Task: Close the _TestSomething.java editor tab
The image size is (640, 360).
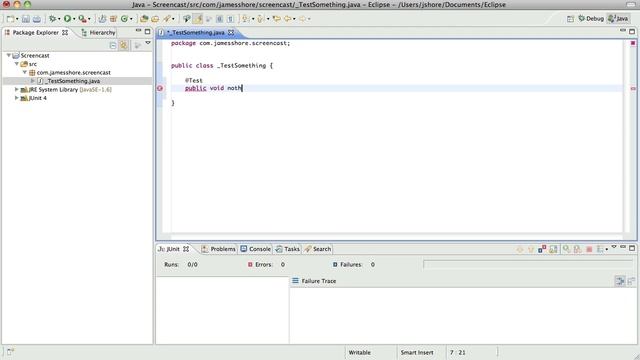Action: coord(231,32)
